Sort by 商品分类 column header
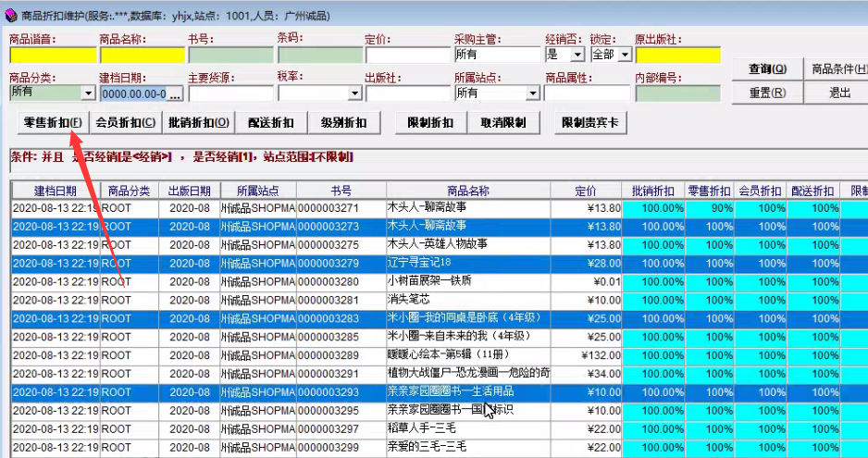Screen dimensions: 868x458 coord(130,191)
